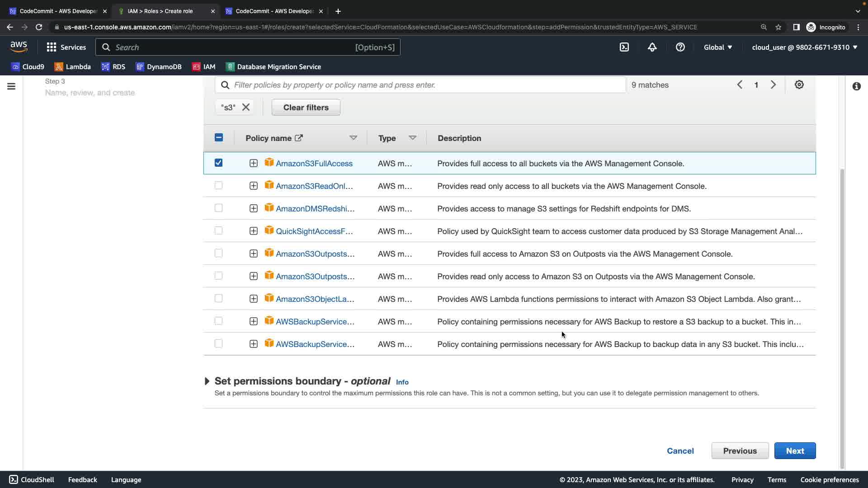The width and height of the screenshot is (868, 488).
Task: Click the Next button
Action: click(794, 450)
